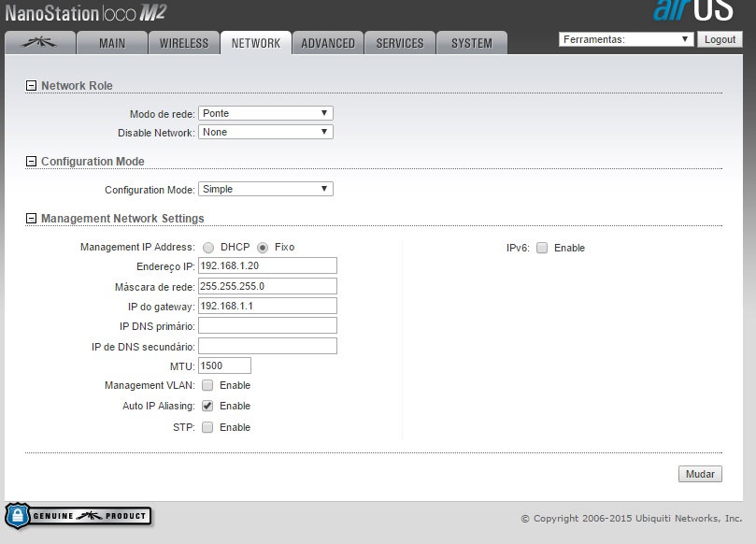Open the Modo de rede dropdown
This screenshot has height=544, width=756.
[x=265, y=113]
